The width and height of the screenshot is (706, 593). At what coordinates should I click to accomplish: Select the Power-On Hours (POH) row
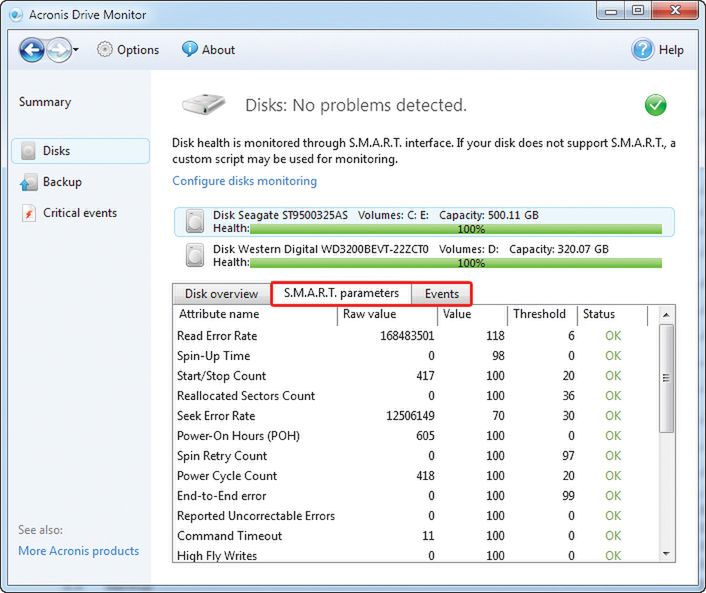[416, 436]
